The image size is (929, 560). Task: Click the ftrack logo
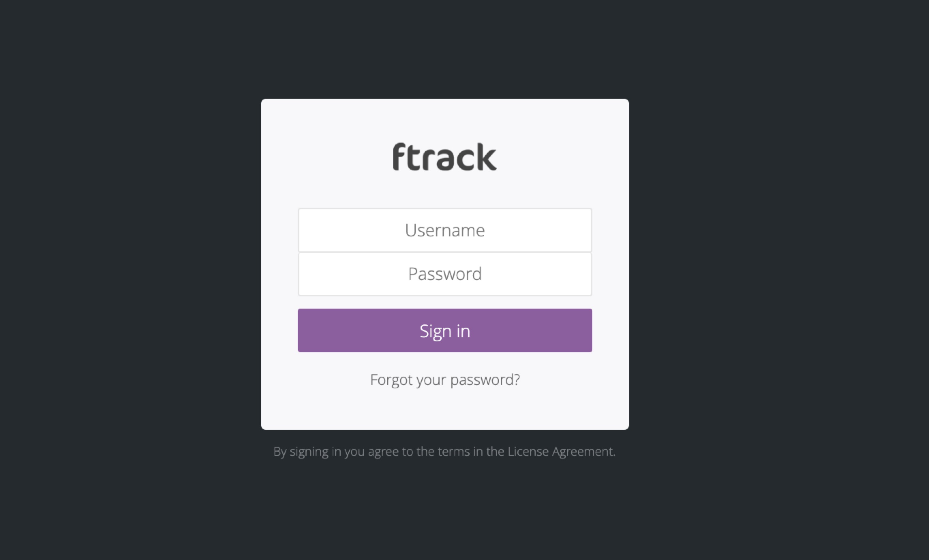tap(445, 157)
